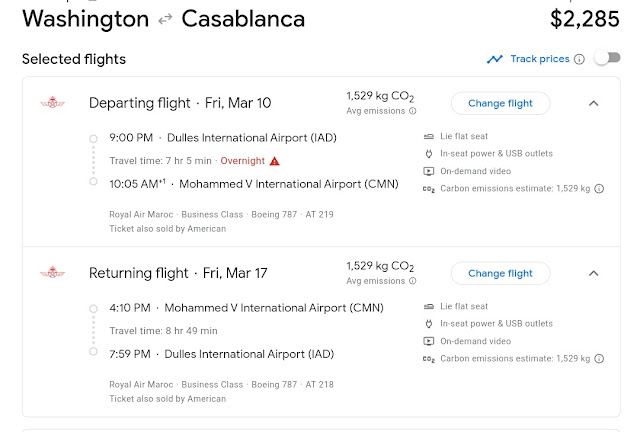Change the departing flight

500,103
